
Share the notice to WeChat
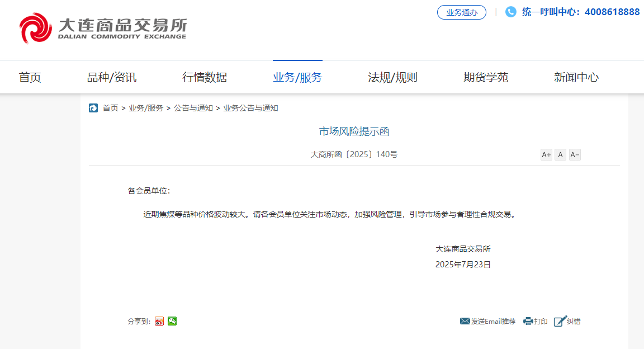(x=172, y=321)
